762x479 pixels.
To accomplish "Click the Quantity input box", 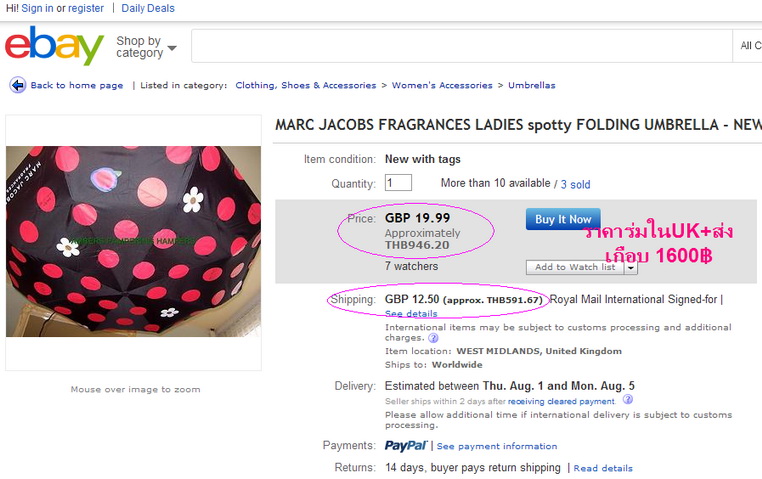I will click(398, 183).
